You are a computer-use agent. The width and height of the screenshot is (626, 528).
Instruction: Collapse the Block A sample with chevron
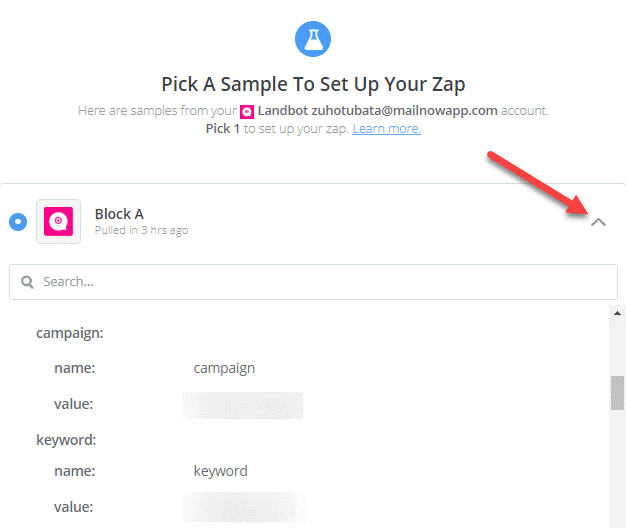598,222
